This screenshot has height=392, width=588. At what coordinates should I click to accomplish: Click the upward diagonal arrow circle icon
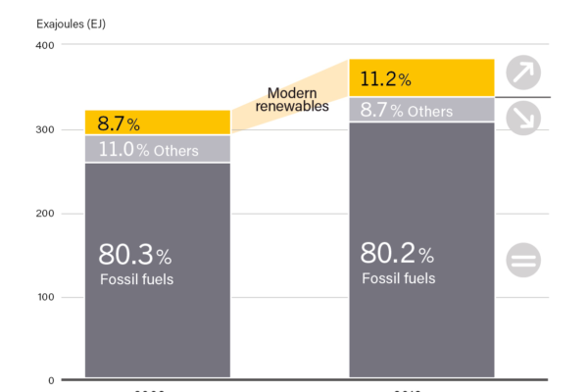point(523,73)
